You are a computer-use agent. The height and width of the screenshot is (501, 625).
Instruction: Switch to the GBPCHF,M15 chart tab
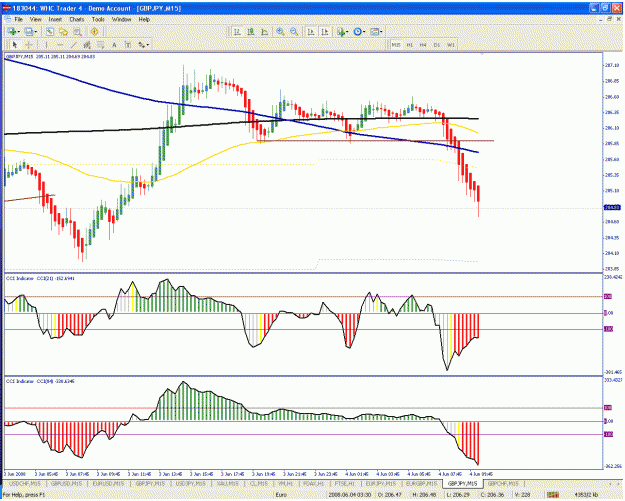coord(503,483)
